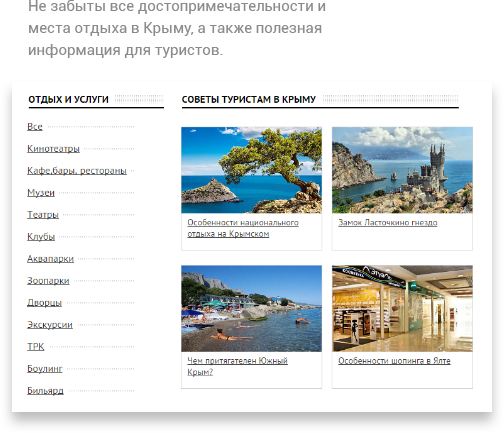Go to the Боулинг category
The width and height of the screenshot is (504, 433).
coord(45,369)
